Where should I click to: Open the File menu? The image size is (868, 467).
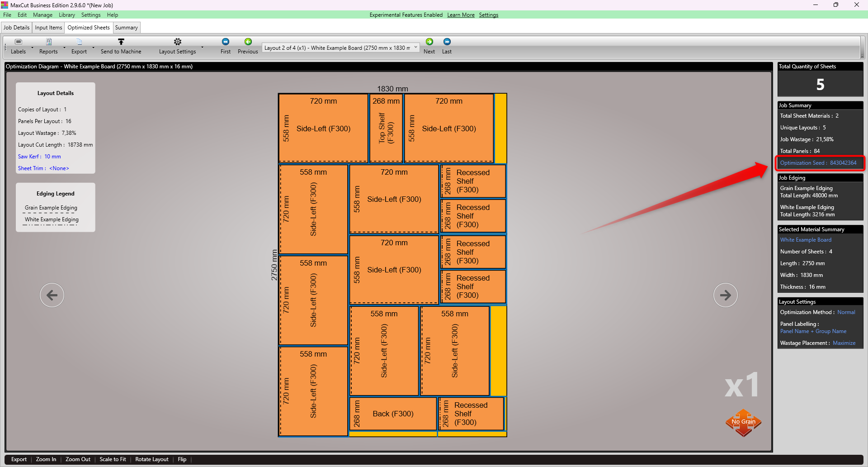[7, 15]
